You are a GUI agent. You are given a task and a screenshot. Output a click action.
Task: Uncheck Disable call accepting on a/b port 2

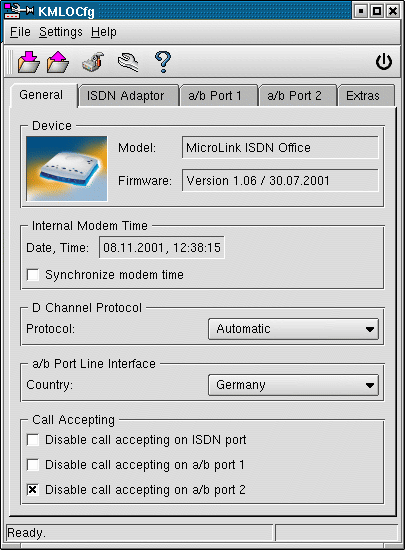click(x=33, y=490)
